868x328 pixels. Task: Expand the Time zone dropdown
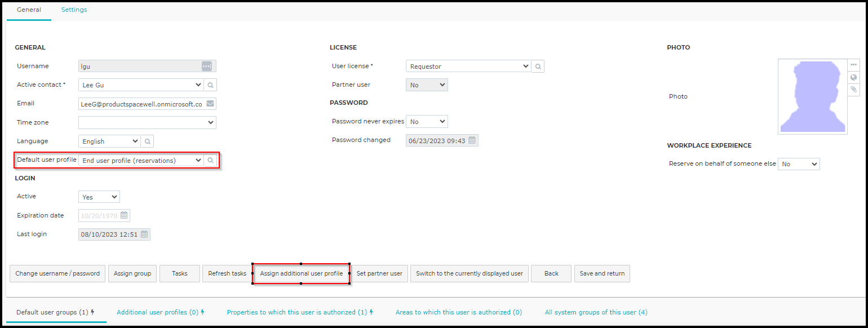pyautogui.click(x=147, y=122)
